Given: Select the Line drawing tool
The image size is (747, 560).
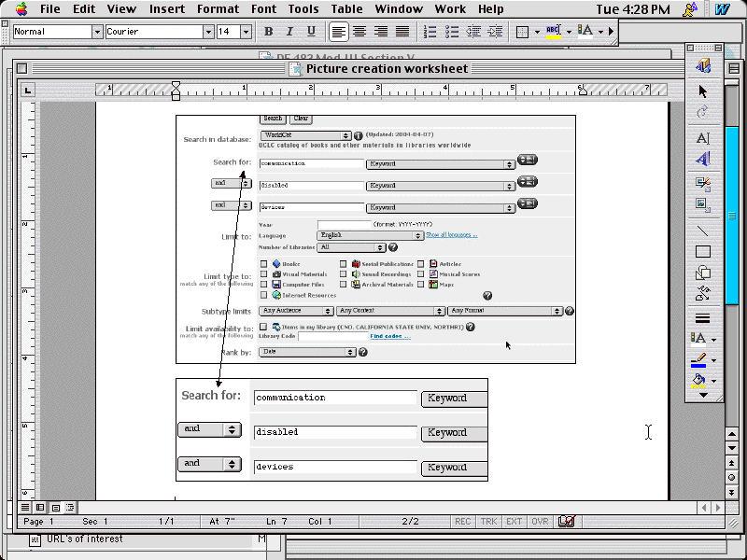Looking at the screenshot, I should [x=703, y=231].
